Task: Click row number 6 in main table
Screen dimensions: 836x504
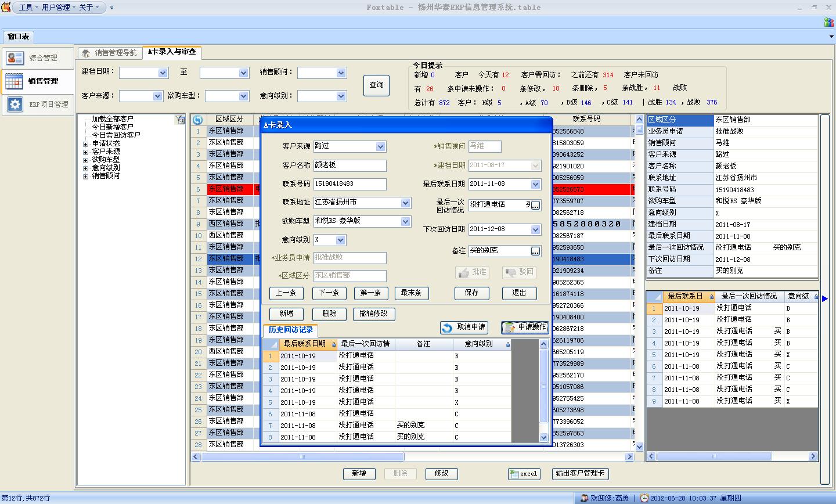Action: [198, 189]
